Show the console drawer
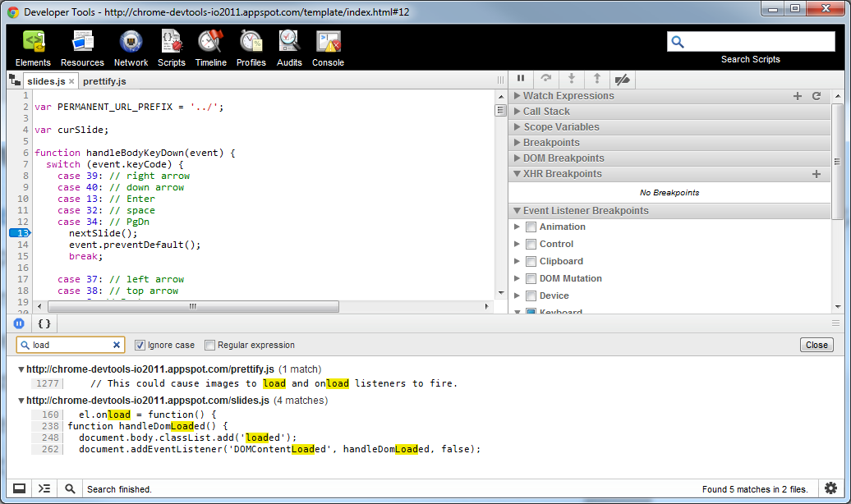Image resolution: width=851 pixels, height=504 pixels. click(44, 488)
